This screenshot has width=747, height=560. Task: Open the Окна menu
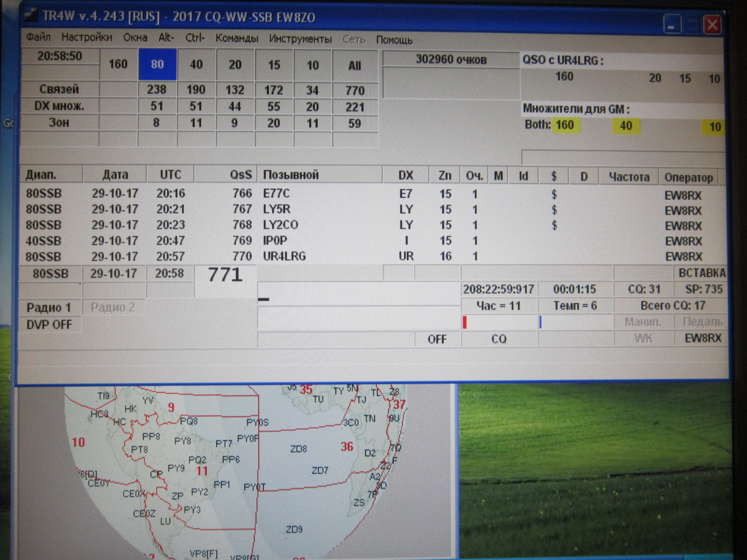135,37
